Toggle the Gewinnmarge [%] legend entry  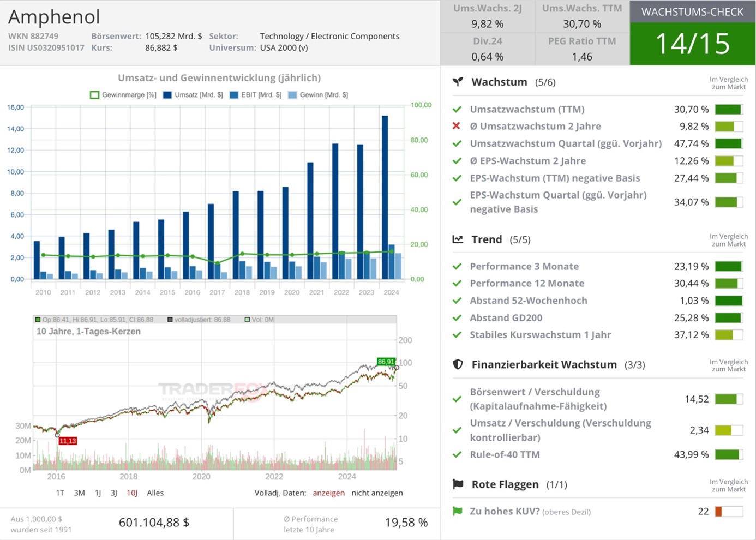[x=123, y=95]
